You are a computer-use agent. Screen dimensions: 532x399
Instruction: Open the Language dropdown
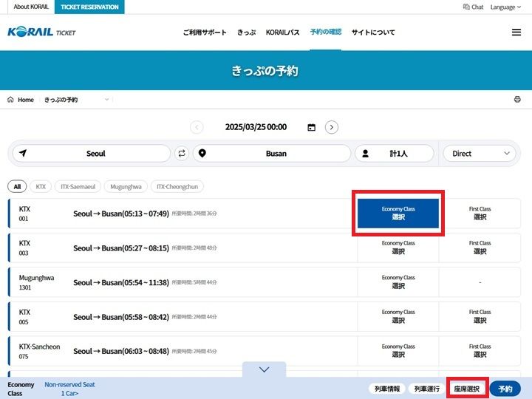(507, 7)
